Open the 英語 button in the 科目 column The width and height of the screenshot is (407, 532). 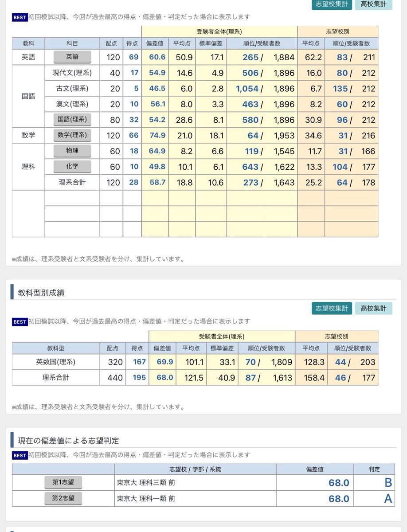click(x=72, y=57)
